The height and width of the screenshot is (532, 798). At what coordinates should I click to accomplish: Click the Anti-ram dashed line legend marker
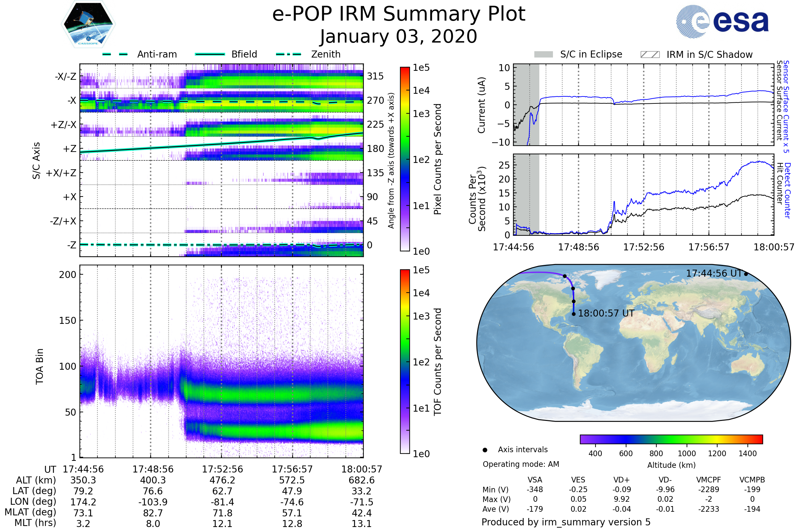[x=115, y=54]
